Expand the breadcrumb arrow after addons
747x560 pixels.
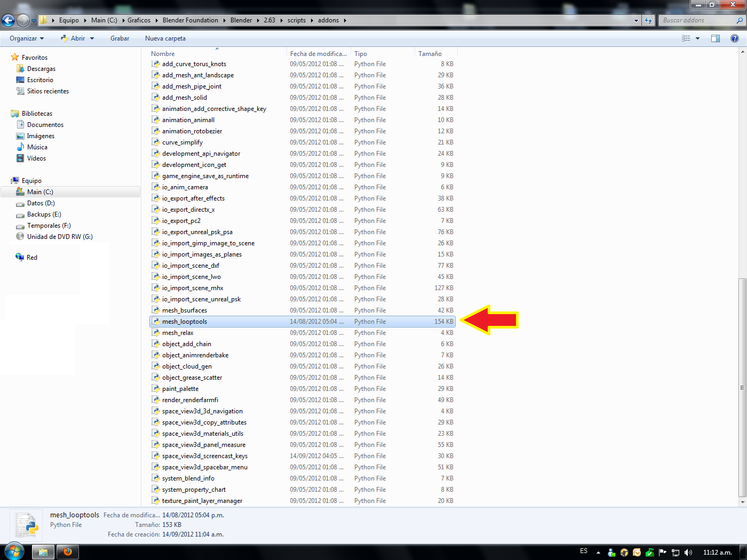[x=345, y=20]
